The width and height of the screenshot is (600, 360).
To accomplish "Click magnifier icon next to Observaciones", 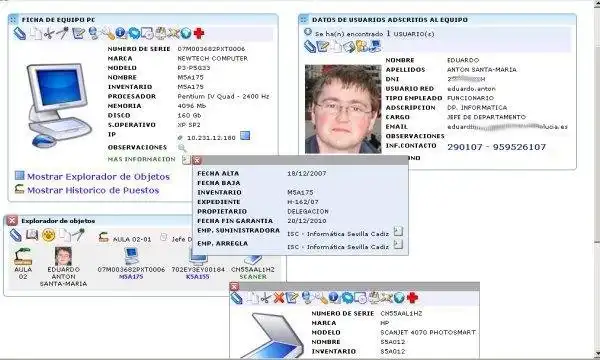I will pos(182,148).
